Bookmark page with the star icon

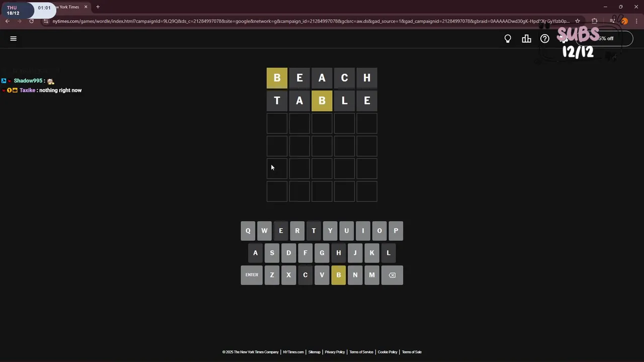(x=578, y=21)
